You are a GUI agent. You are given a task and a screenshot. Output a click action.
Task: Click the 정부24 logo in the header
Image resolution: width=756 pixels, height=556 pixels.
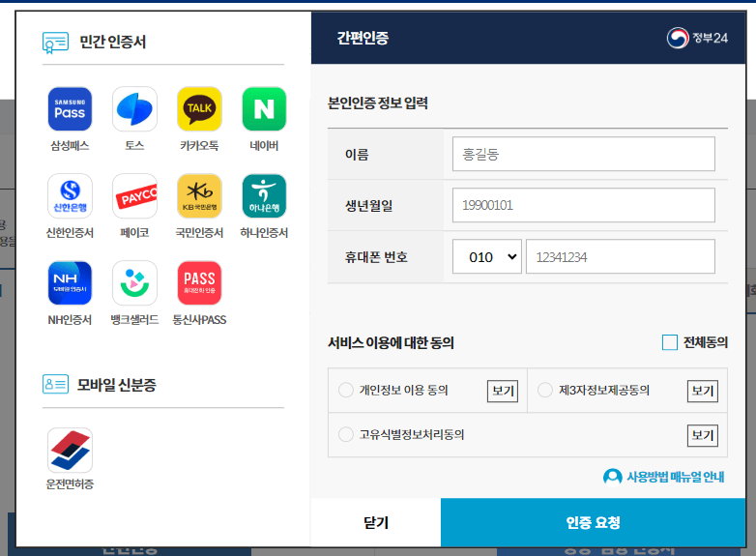(697, 38)
